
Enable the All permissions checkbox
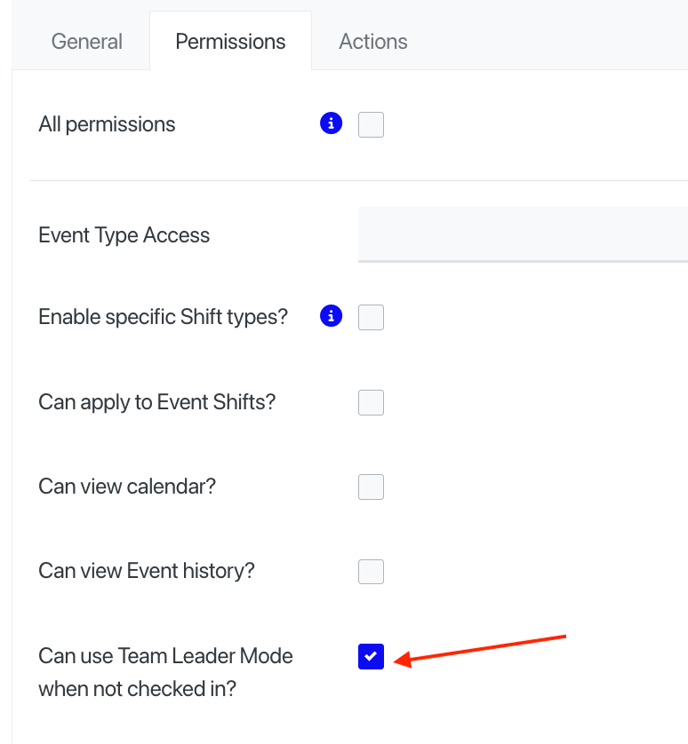pos(371,125)
